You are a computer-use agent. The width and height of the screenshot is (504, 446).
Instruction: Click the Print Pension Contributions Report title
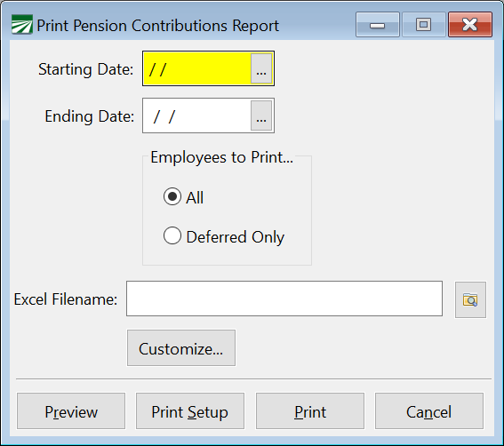pos(158,26)
